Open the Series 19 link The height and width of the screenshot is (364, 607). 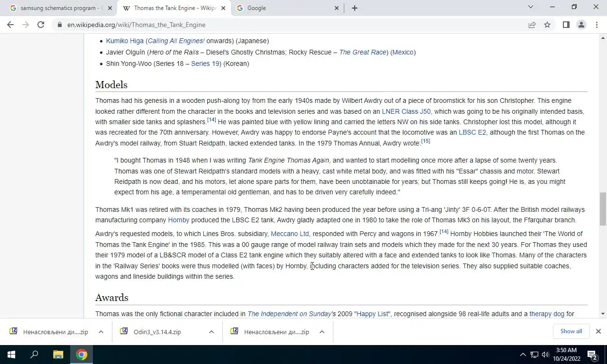click(x=205, y=64)
